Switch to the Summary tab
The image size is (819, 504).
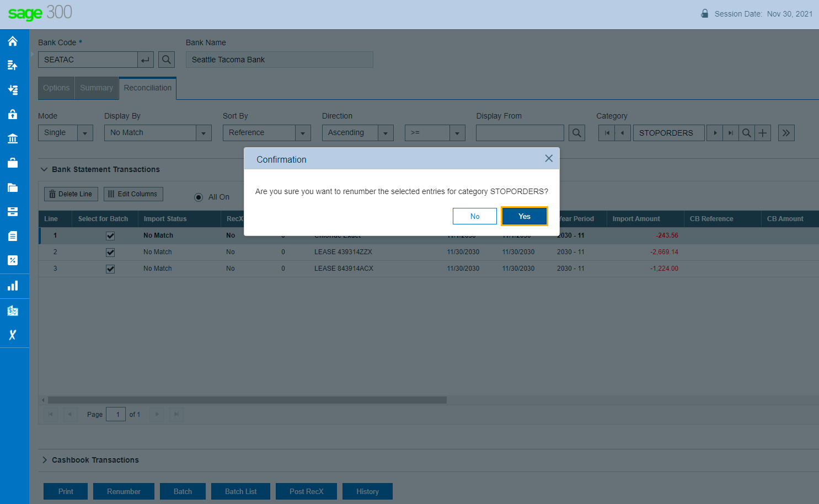(x=97, y=88)
